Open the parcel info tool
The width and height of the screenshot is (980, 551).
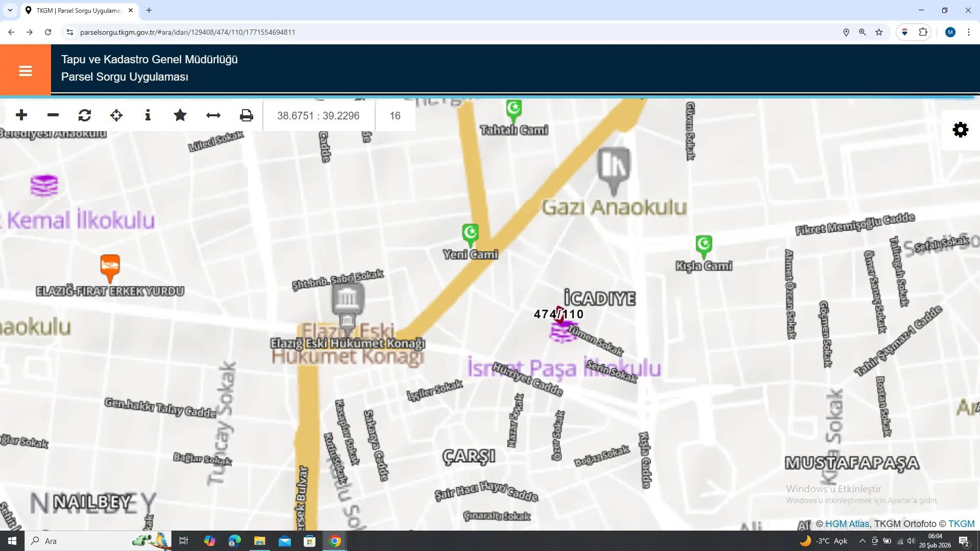pyautogui.click(x=148, y=115)
